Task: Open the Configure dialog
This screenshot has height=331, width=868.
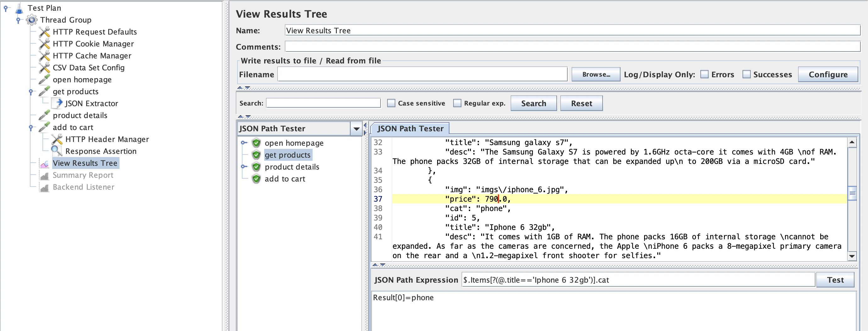Action: point(828,74)
